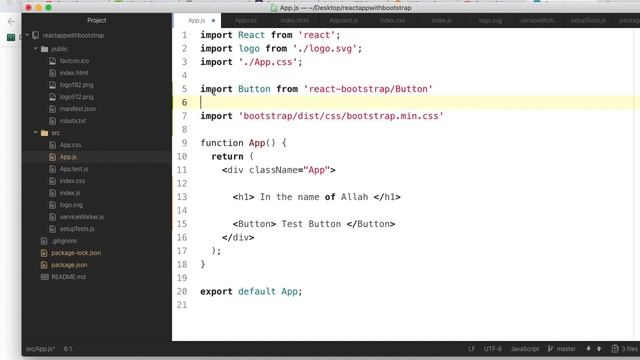This screenshot has width=640, height=360.
Task: Click the changed files icon in status bar
Action: (x=615, y=349)
